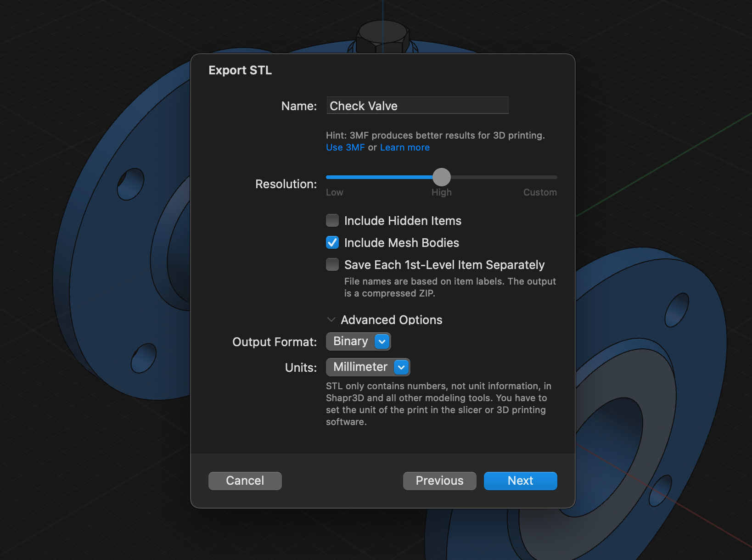Click the Resolution slider knob
This screenshot has height=560, width=752.
tap(442, 177)
